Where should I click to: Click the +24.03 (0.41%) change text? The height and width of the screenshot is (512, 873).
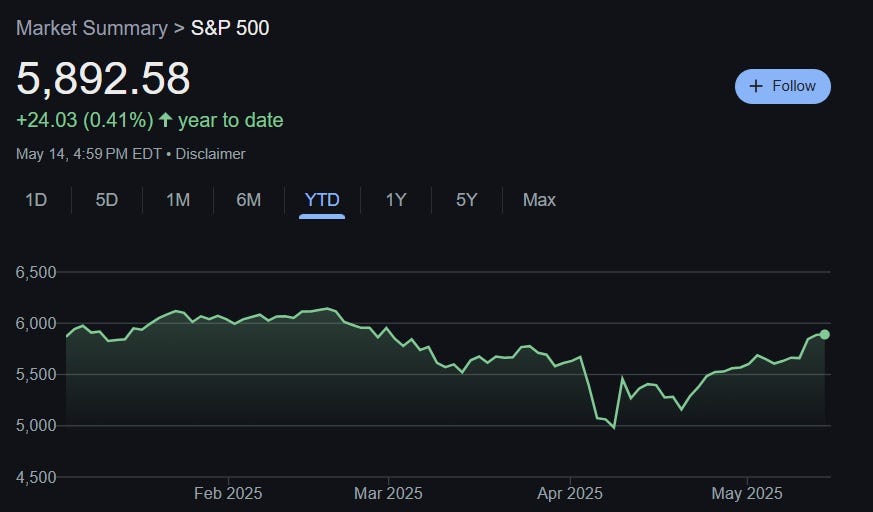coord(85,120)
